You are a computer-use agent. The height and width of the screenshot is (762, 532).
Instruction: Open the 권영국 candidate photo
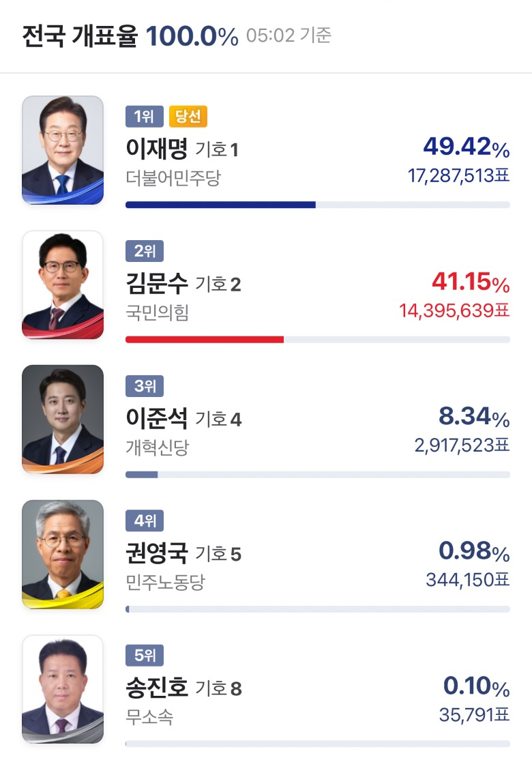coord(63,555)
